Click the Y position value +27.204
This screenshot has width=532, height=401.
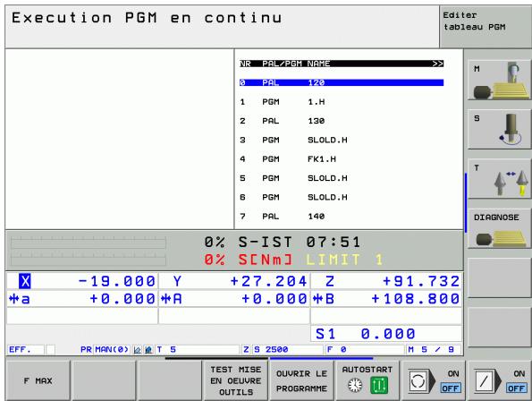click(269, 281)
